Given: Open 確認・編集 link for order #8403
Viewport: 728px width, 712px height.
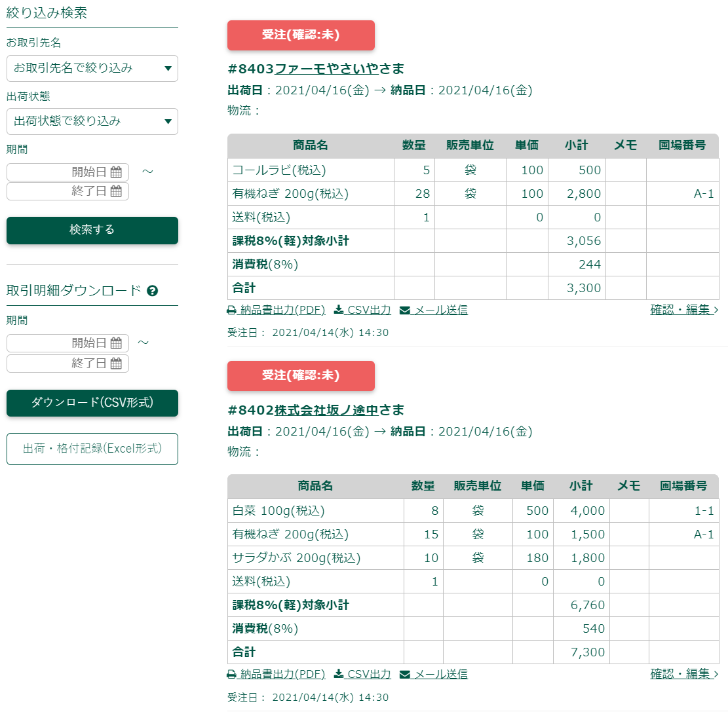Looking at the screenshot, I should point(684,310).
